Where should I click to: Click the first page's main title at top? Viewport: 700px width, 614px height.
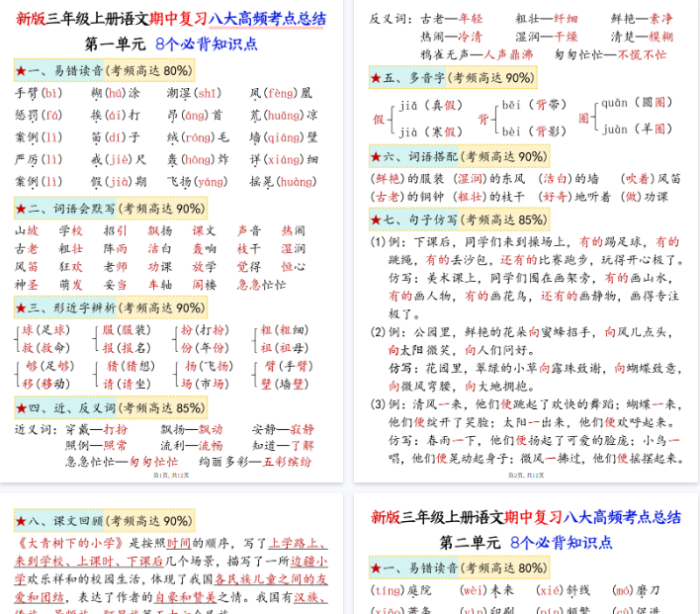[171, 19]
